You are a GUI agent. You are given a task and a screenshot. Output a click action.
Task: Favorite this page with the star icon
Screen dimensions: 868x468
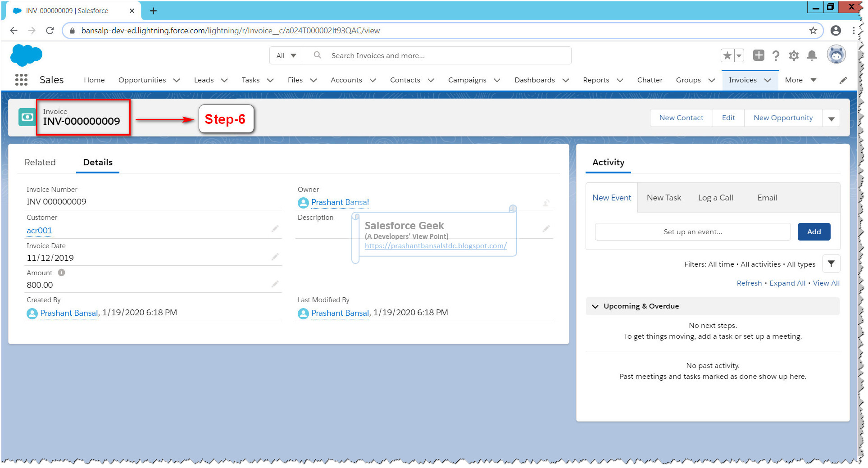[727, 55]
